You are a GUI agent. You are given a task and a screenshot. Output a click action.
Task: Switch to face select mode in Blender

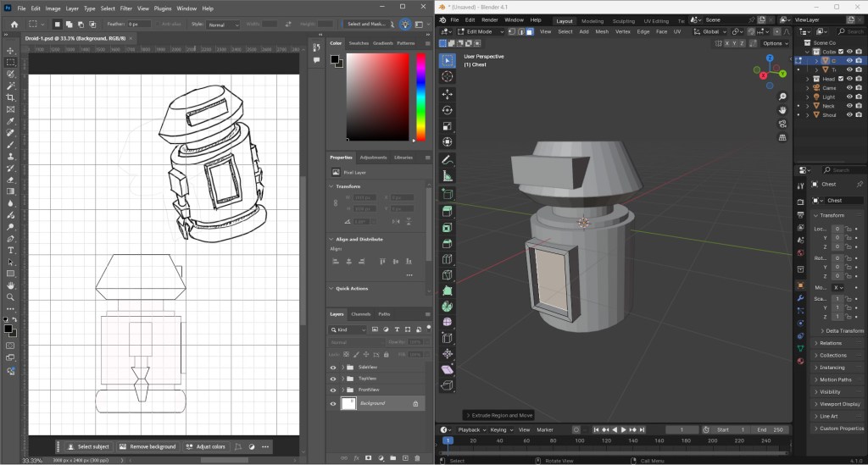pyautogui.click(x=530, y=31)
